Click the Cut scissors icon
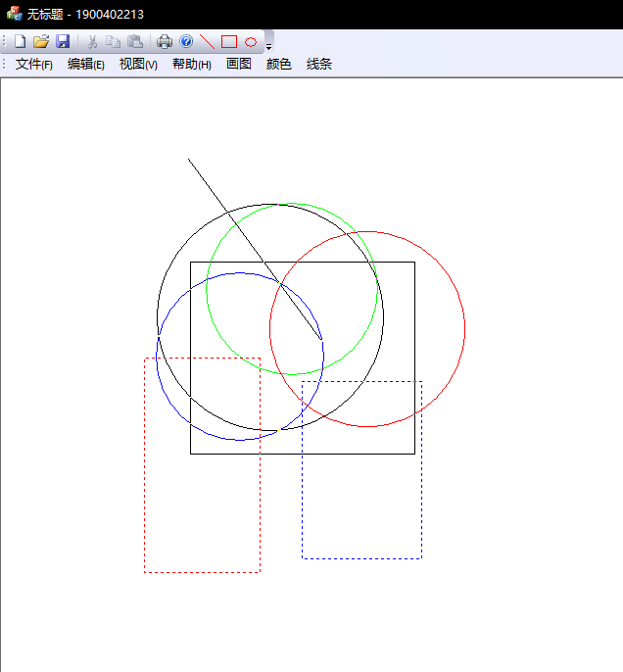The width and height of the screenshot is (623, 672). [x=92, y=41]
